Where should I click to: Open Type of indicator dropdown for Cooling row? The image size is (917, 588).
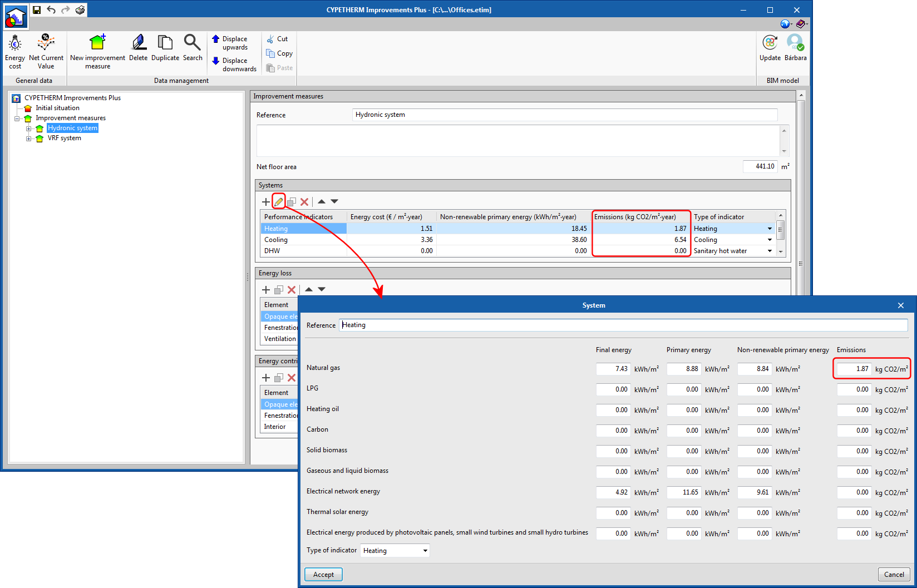click(x=770, y=240)
